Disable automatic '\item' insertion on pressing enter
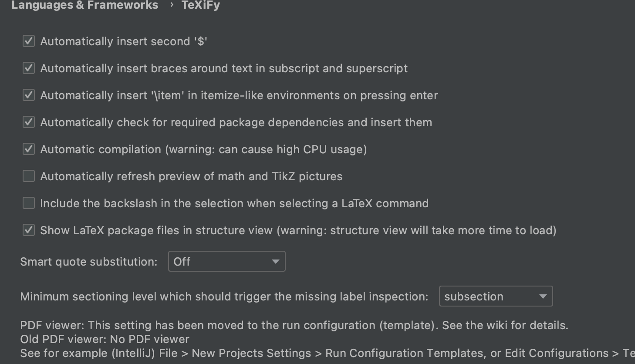Image resolution: width=635 pixels, height=364 pixels. pyautogui.click(x=28, y=95)
